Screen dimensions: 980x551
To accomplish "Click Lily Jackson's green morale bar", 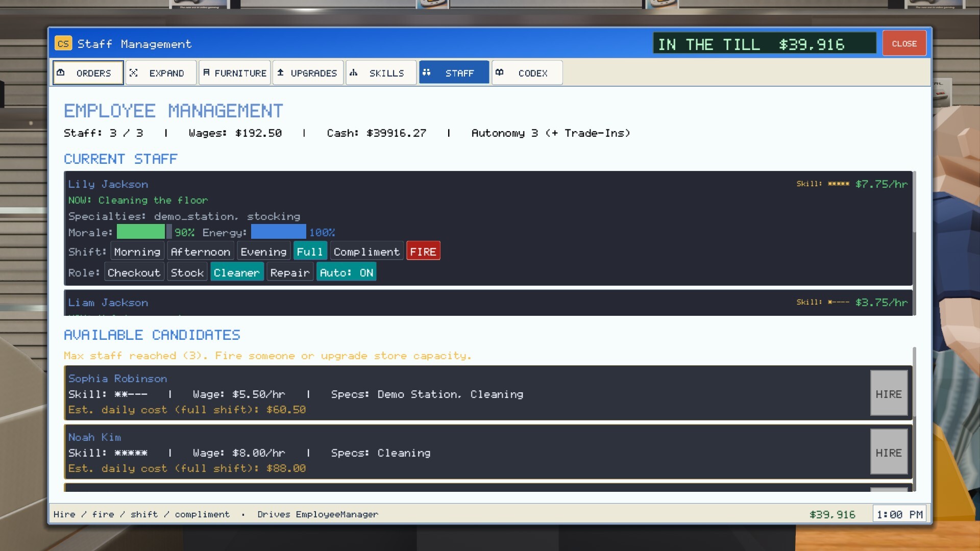I will (141, 232).
